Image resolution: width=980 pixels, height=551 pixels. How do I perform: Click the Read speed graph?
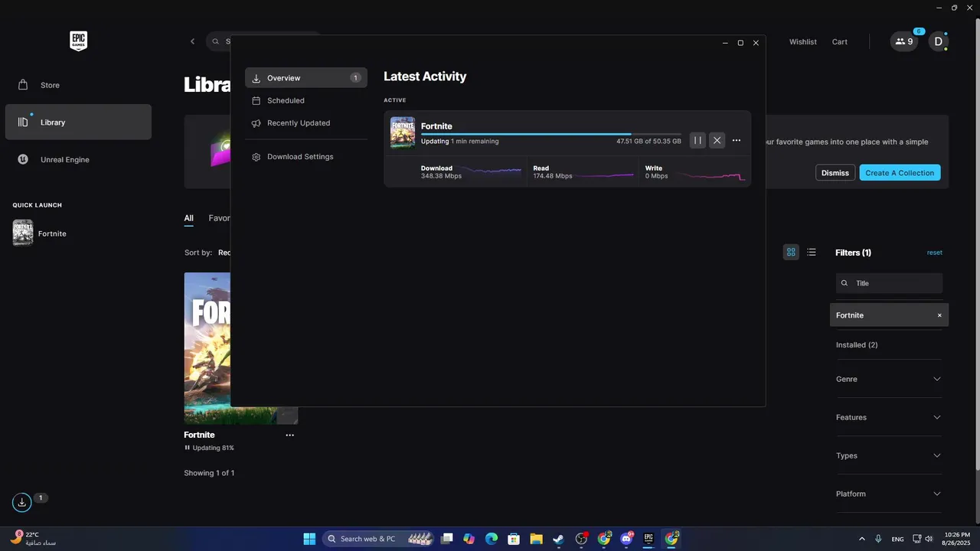click(x=603, y=174)
